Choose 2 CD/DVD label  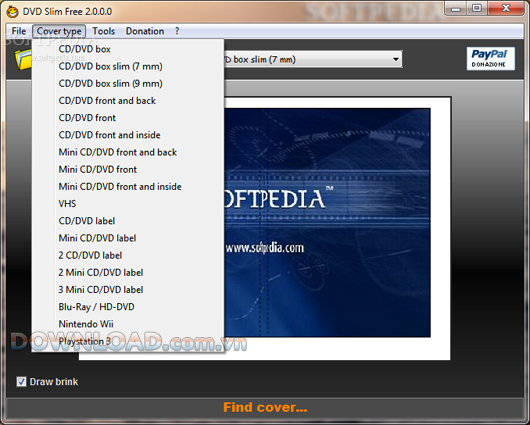[x=128, y=255]
